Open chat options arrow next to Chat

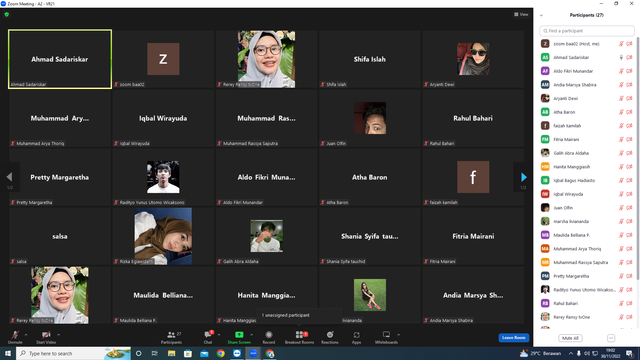click(219, 335)
